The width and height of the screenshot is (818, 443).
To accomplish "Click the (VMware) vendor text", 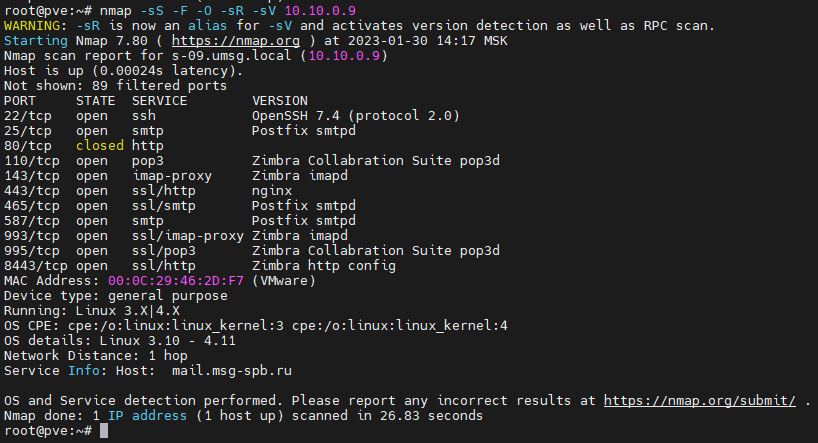I will [284, 281].
